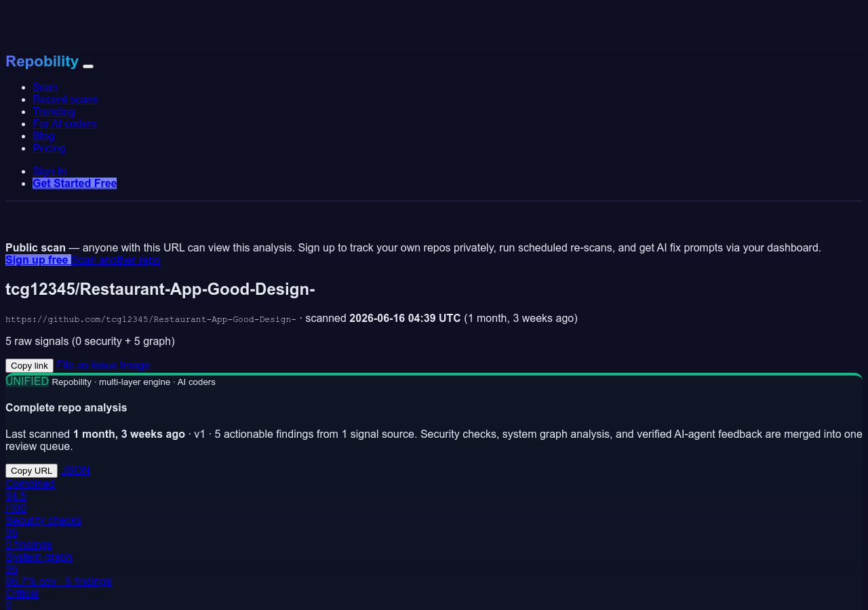
Task: Open the File as issue link
Action: pos(87,365)
